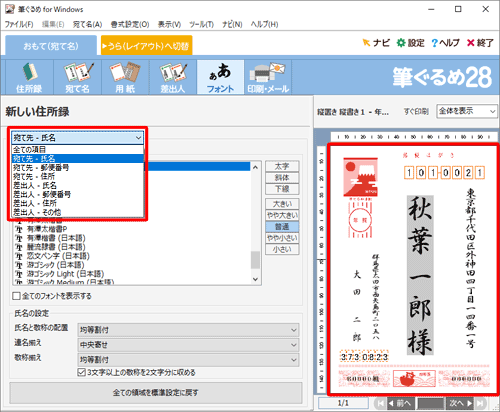Go to first page in preview navigation
This screenshot has width=500, height=412.
[x=380, y=403]
